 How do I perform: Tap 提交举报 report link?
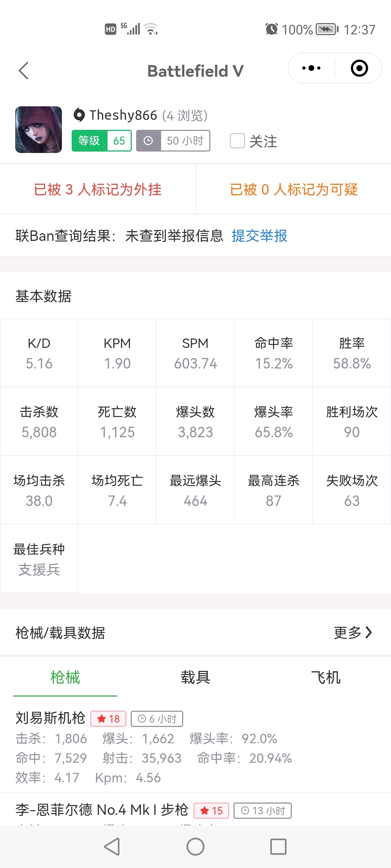coord(259,236)
